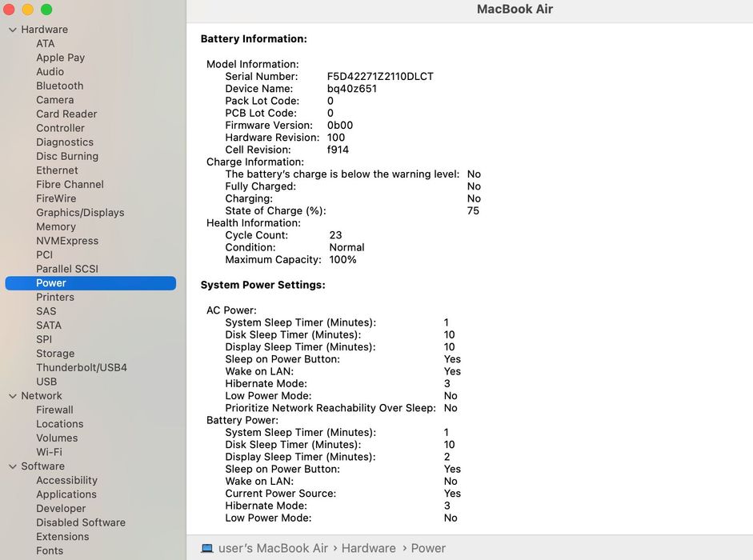
Task: Open Memory information
Action: pos(56,226)
